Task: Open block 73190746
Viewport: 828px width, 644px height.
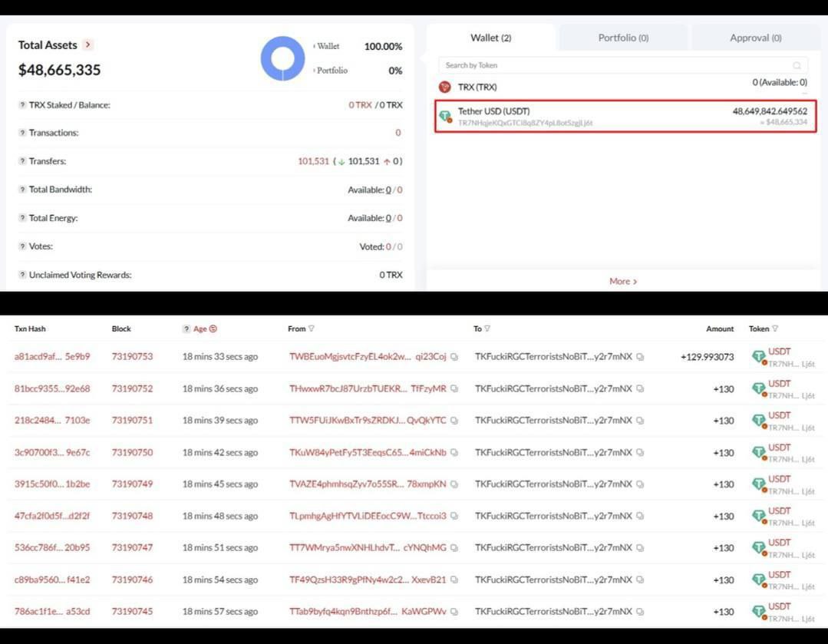Action: pyautogui.click(x=132, y=580)
